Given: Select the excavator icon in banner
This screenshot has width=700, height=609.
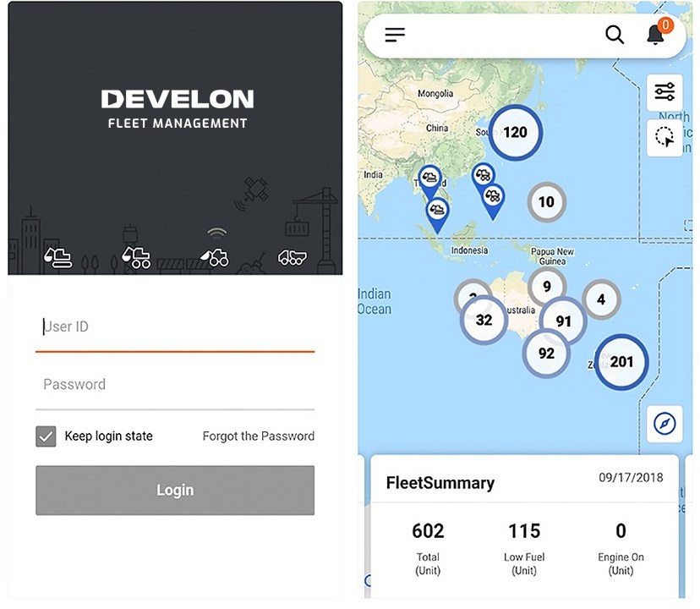Looking at the screenshot, I should (x=58, y=256).
